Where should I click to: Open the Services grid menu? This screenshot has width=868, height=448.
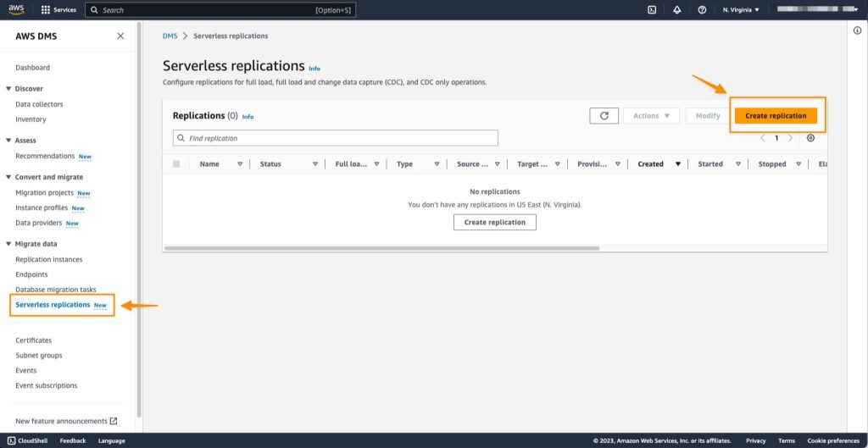point(58,10)
